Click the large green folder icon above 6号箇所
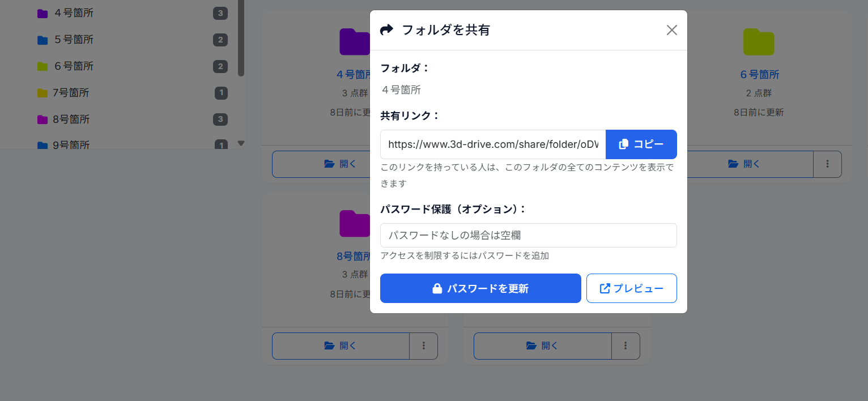Image resolution: width=868 pixels, height=401 pixels. coord(758,41)
